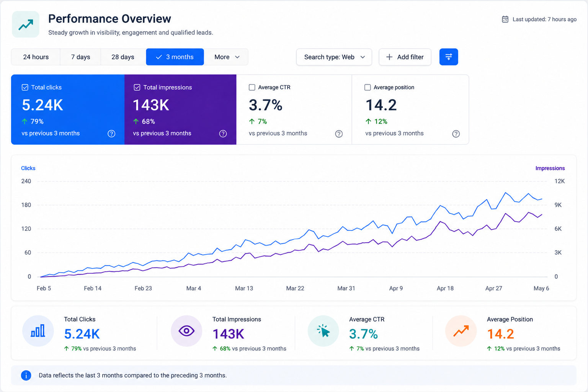Click the Mar 13 date on chart axis
Screen dimensions: 588x392
click(x=244, y=288)
